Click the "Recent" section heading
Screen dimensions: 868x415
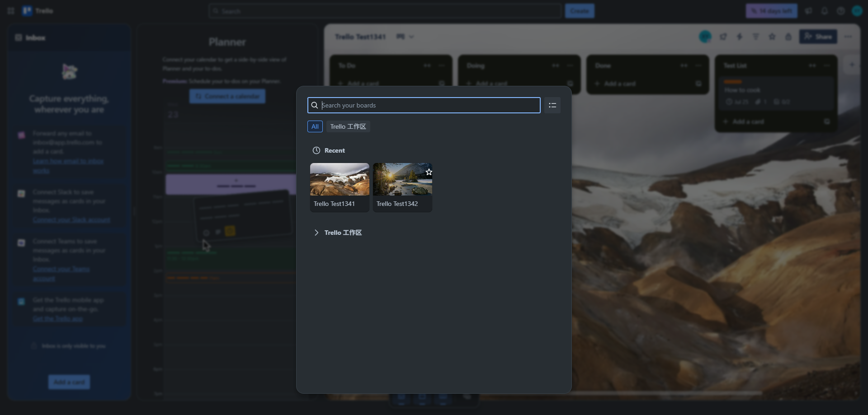pyautogui.click(x=335, y=150)
